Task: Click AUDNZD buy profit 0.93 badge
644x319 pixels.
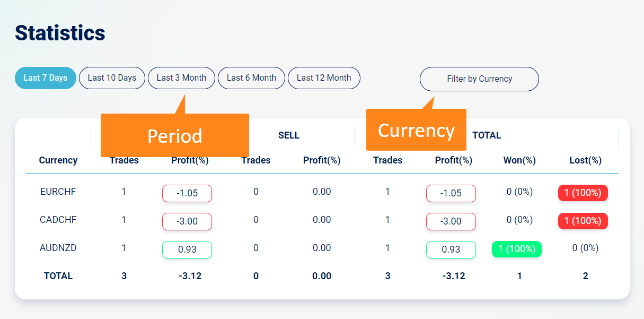Action: pos(187,249)
